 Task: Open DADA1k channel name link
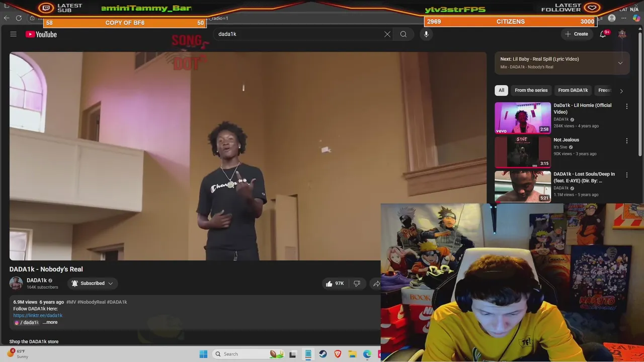click(37, 281)
